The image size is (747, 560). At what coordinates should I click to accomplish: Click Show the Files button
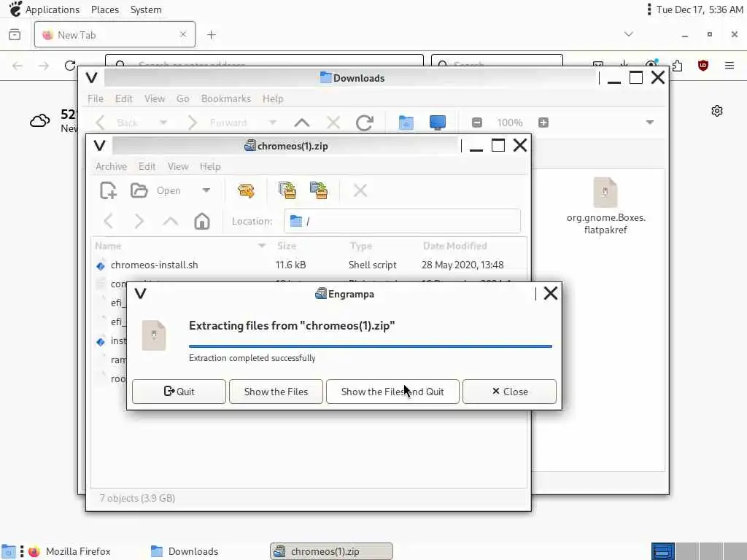pyautogui.click(x=276, y=392)
